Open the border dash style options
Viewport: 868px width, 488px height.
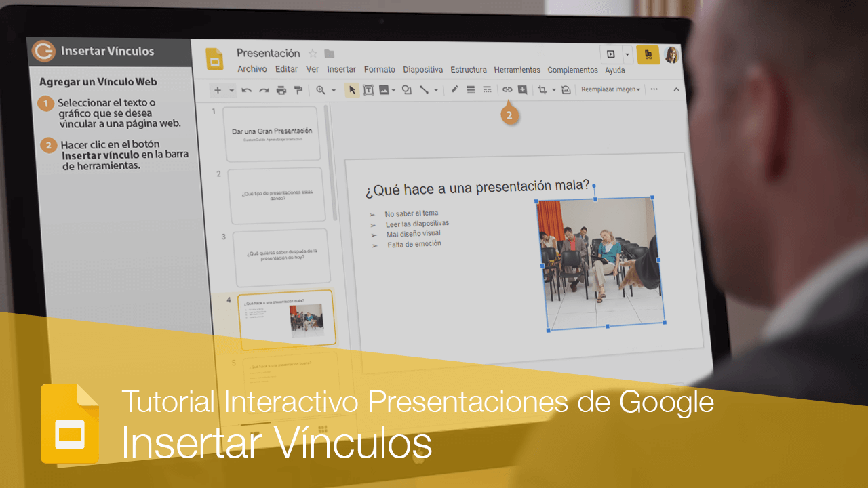point(487,89)
